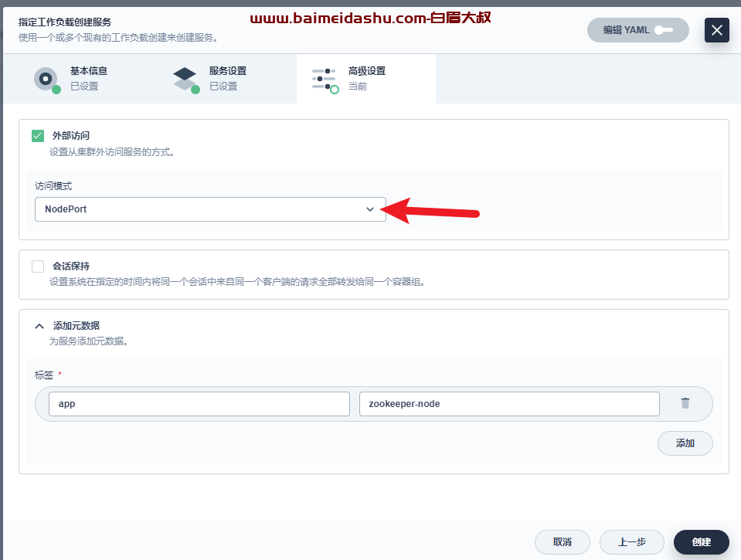741x560 pixels.
Task: Click the 外部访问 label text
Action: 71,136
